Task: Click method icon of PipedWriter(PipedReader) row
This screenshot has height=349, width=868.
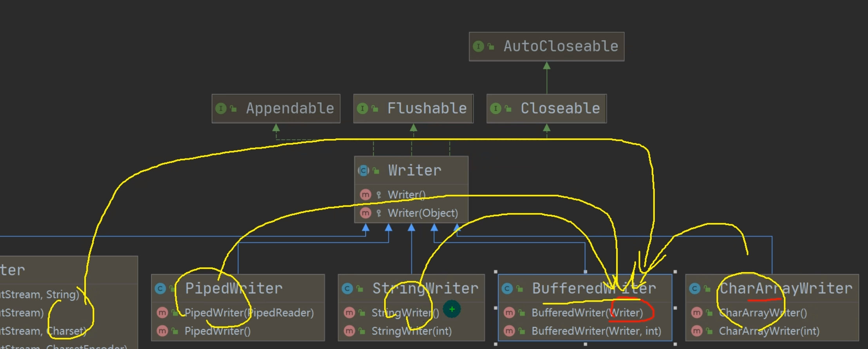Action: [162, 313]
